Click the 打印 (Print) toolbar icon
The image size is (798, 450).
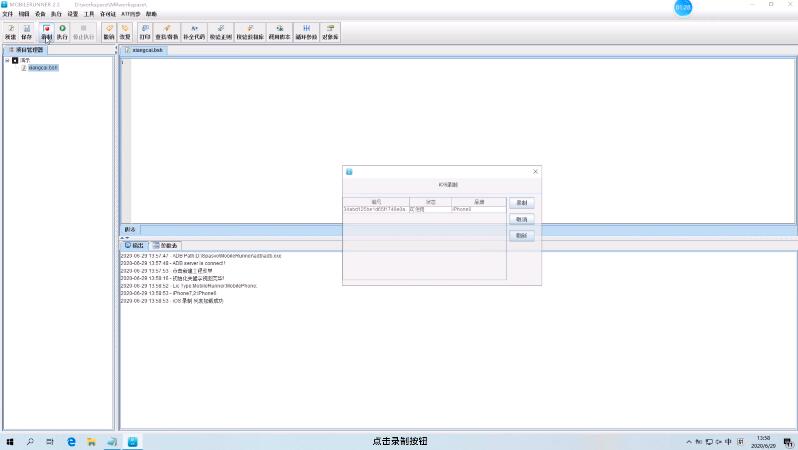(145, 31)
